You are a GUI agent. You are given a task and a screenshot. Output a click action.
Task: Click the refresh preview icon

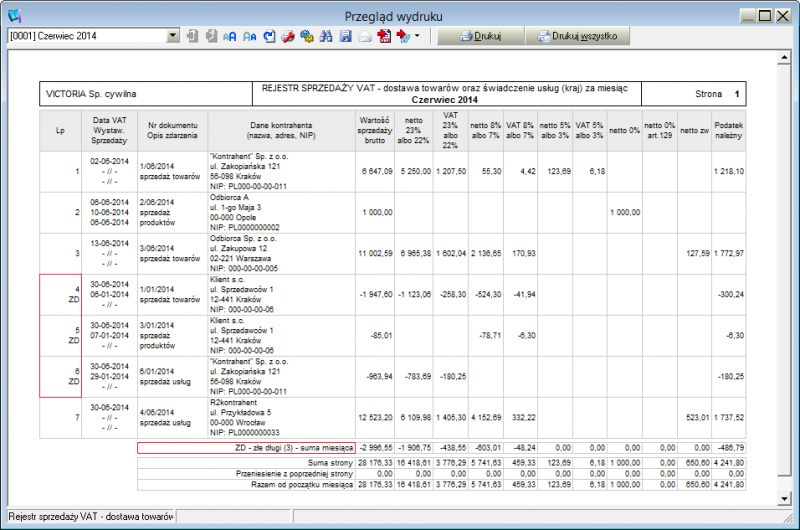pyautogui.click(x=268, y=36)
